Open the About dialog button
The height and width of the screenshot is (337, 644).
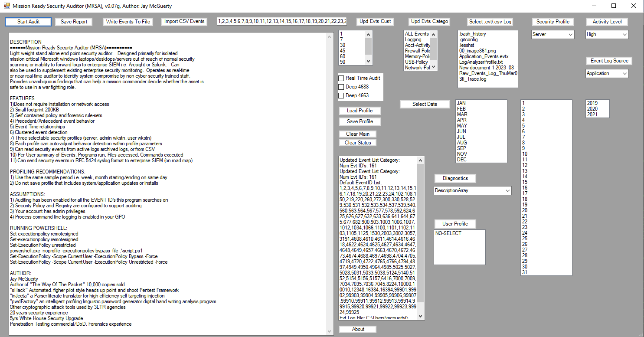(x=358, y=329)
